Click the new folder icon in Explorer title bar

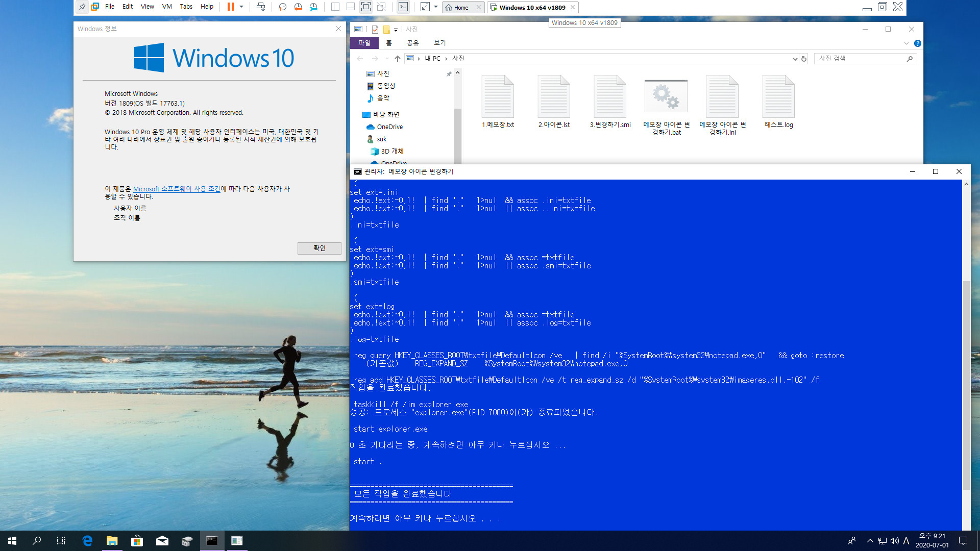tap(386, 30)
